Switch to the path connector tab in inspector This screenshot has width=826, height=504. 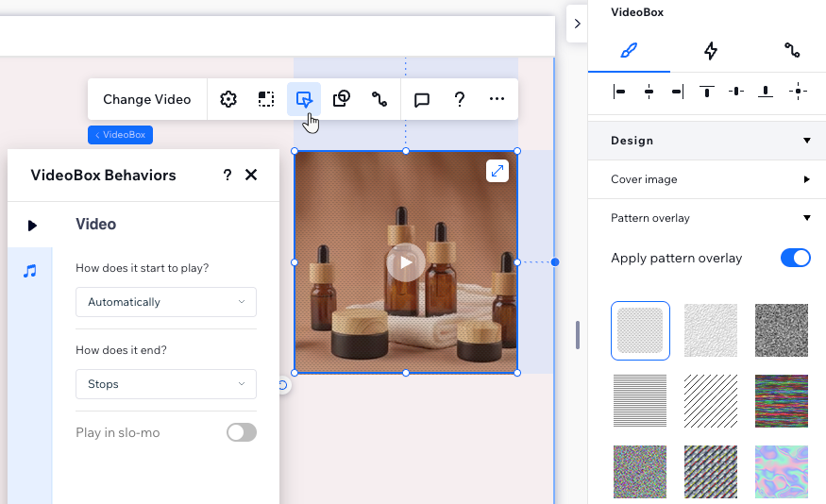[792, 51]
